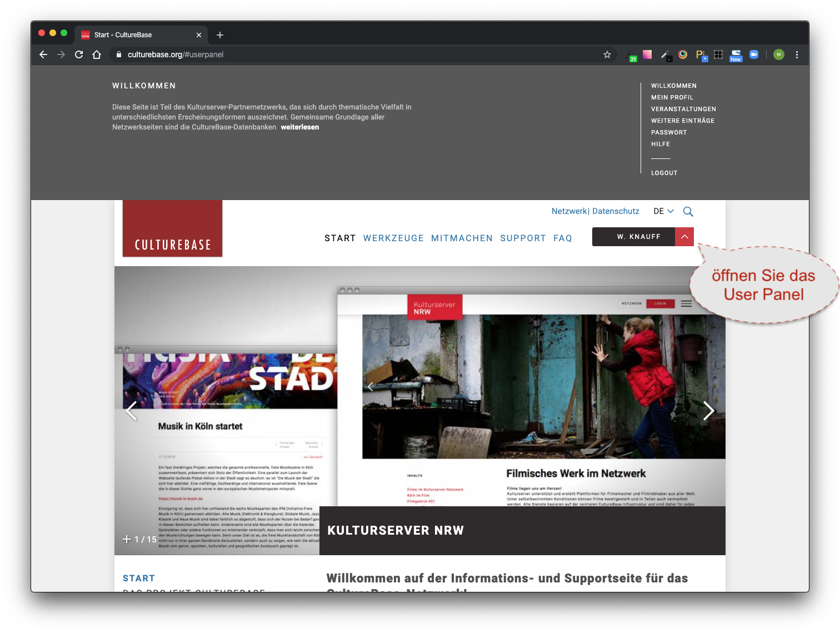Open MEIN PROFIL in user panel
Viewport: 840px width, 633px height.
click(x=672, y=97)
